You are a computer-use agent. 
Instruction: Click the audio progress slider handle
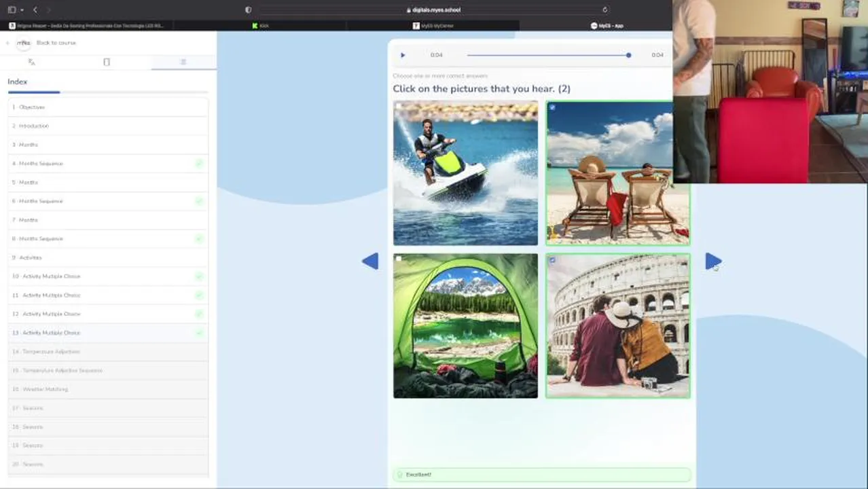[x=628, y=55]
